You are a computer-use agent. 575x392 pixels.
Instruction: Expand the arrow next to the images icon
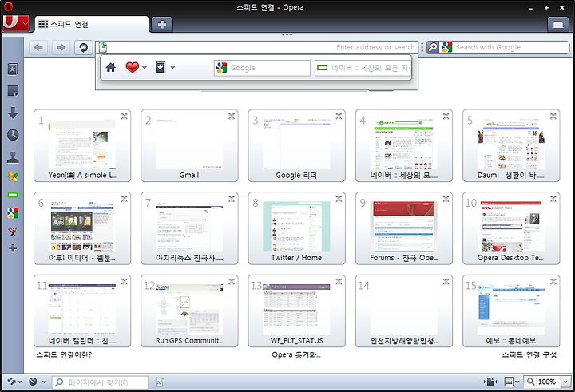pyautogui.click(x=517, y=382)
